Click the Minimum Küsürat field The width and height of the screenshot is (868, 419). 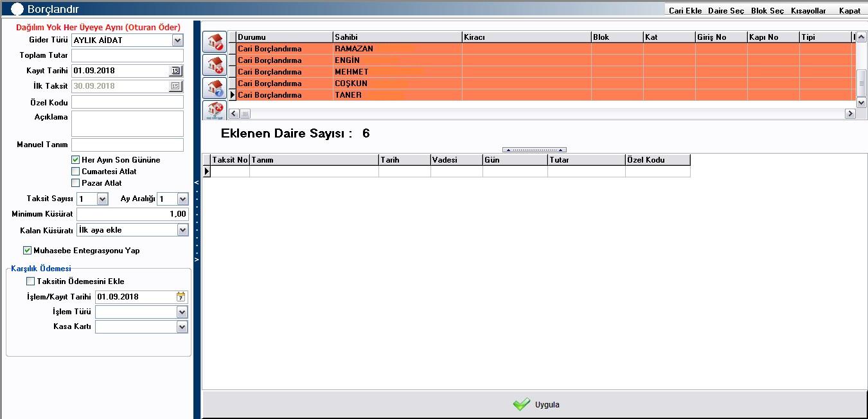[x=132, y=214]
